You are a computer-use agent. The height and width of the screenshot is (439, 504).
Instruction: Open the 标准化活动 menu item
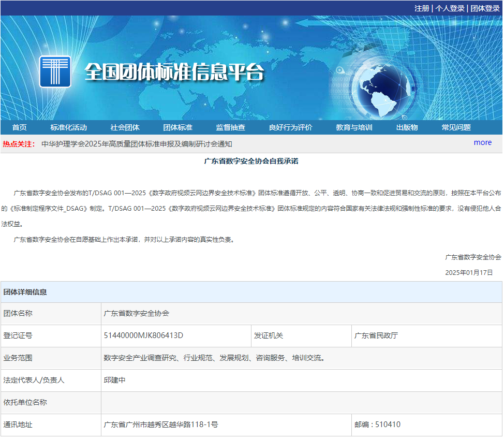click(68, 127)
